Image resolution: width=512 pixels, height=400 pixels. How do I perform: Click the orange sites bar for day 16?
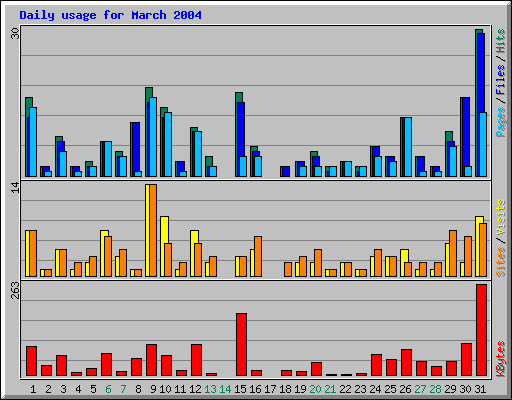[258, 256]
